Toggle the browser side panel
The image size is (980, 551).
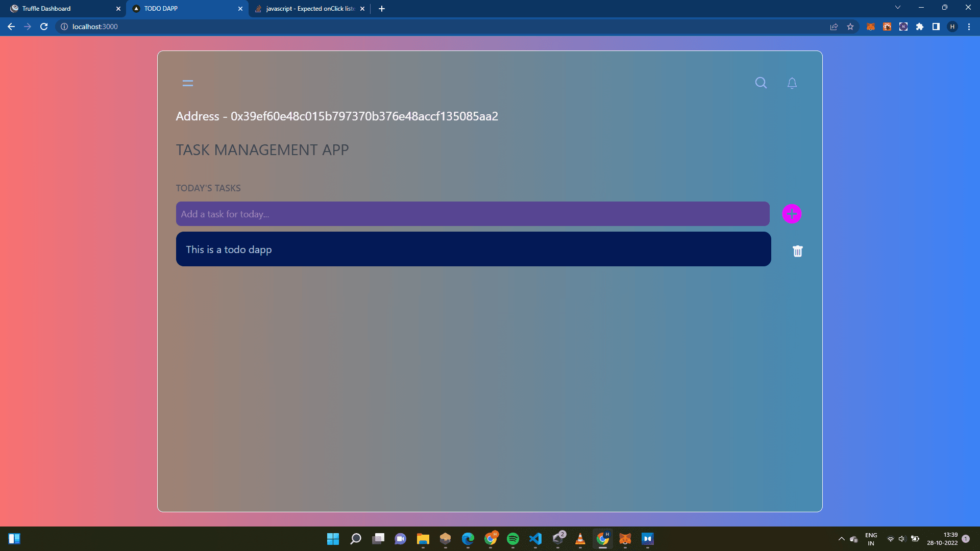coord(936,27)
